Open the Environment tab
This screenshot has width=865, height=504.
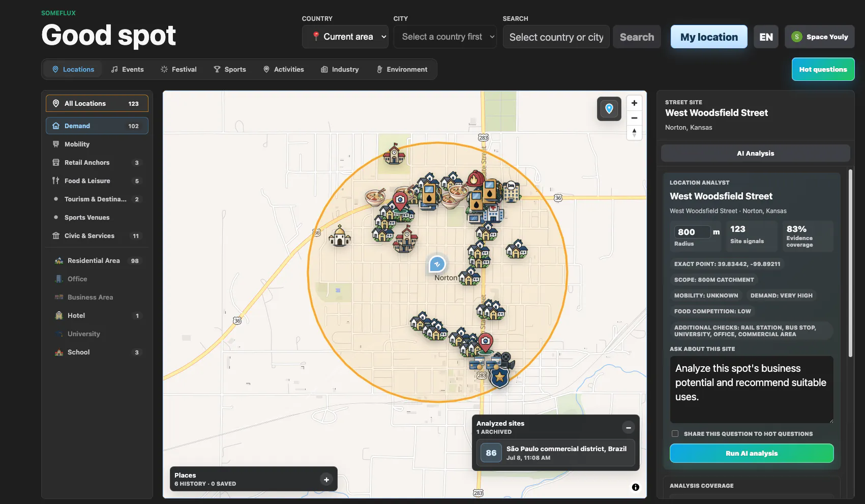coord(402,69)
